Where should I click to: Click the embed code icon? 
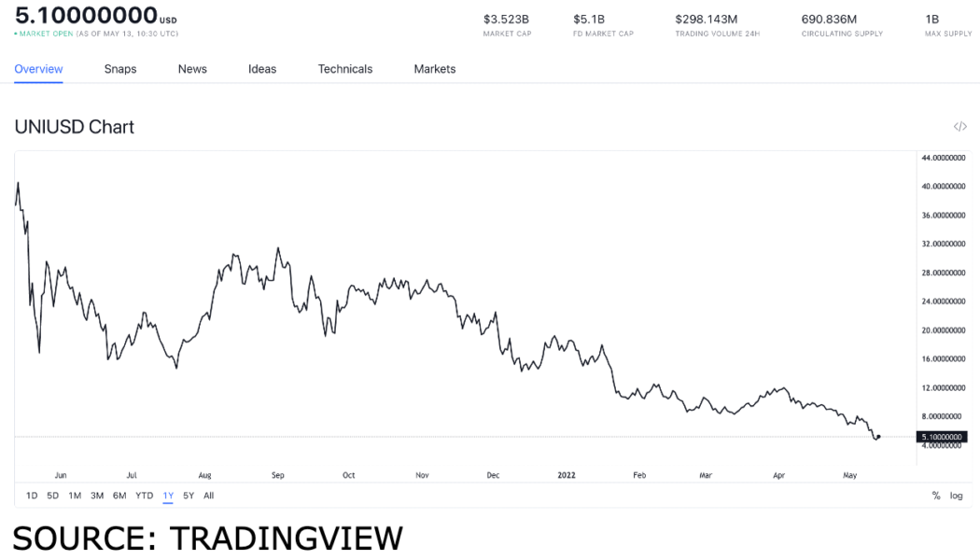(x=959, y=127)
